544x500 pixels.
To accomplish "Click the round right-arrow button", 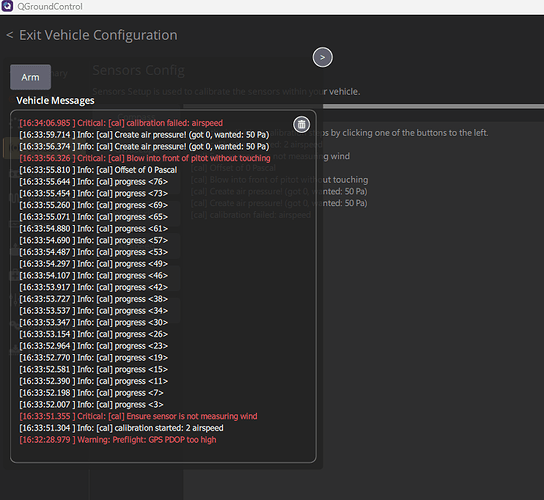I will coord(323,57).
